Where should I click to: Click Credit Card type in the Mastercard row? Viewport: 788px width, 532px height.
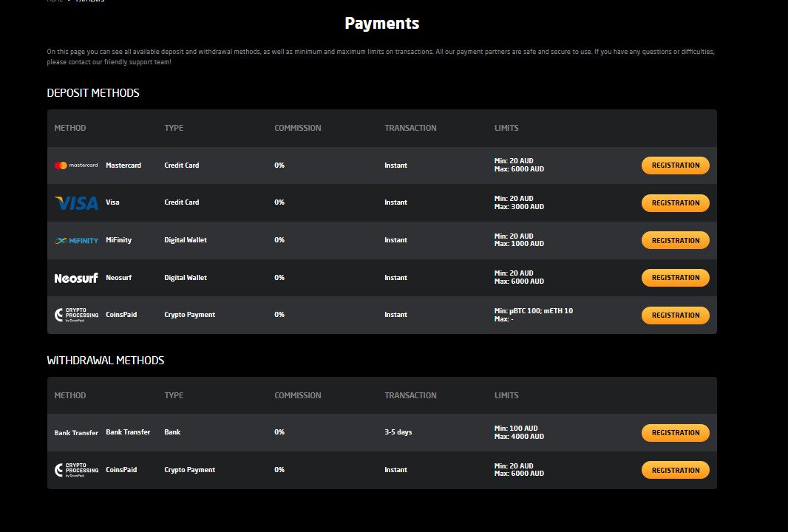coord(181,166)
